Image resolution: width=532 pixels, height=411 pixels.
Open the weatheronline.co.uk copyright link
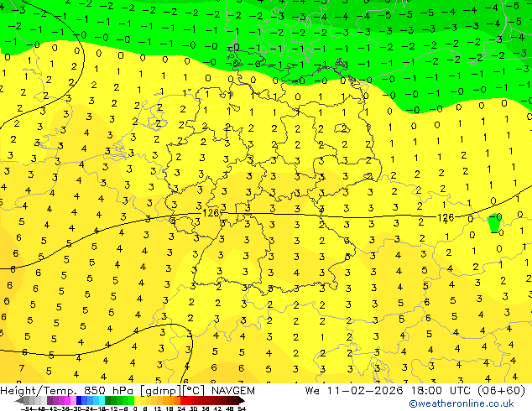461,403
